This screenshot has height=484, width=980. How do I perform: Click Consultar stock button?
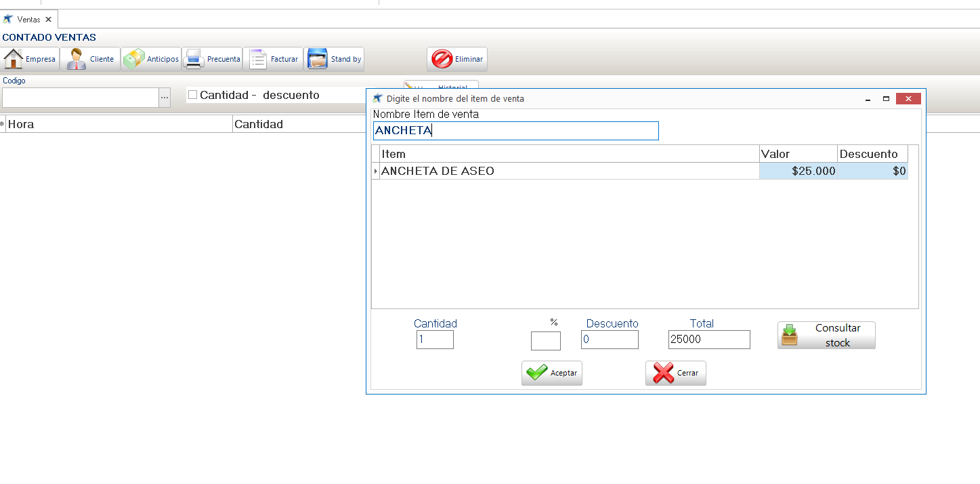tap(826, 336)
